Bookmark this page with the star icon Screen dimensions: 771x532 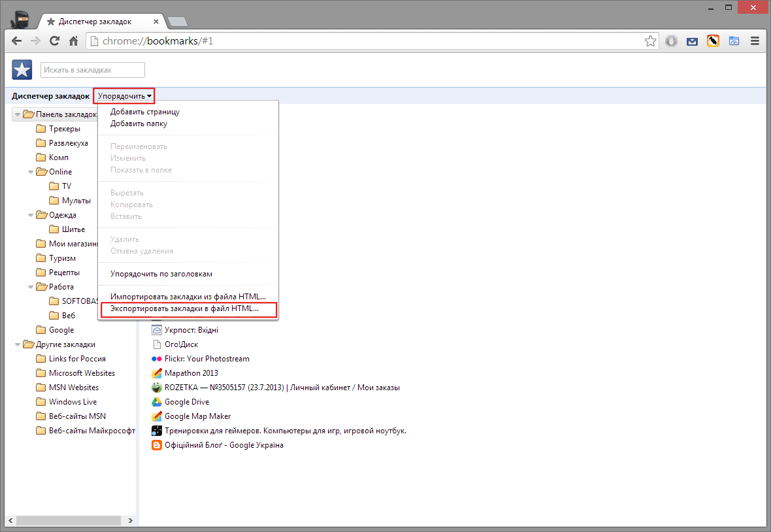[650, 41]
